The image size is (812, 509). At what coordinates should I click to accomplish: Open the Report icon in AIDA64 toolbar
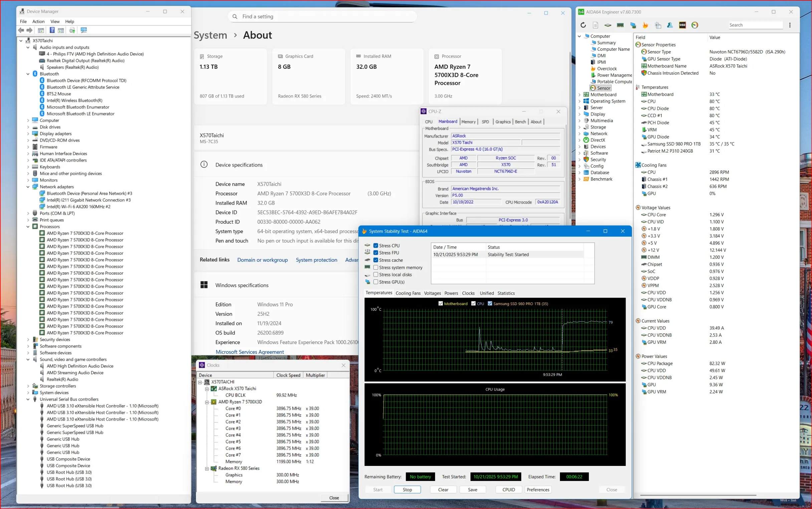(x=595, y=25)
